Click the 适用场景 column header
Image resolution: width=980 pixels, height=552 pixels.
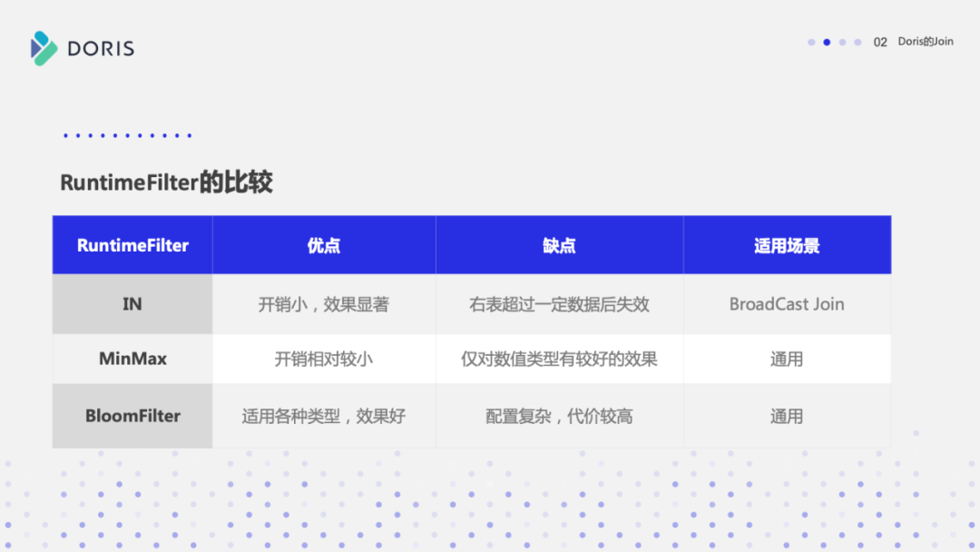click(787, 245)
